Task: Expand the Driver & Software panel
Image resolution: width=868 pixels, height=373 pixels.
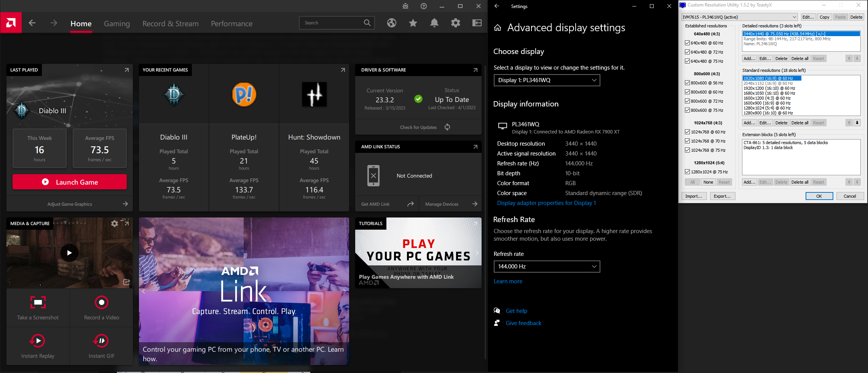Action: pyautogui.click(x=475, y=70)
